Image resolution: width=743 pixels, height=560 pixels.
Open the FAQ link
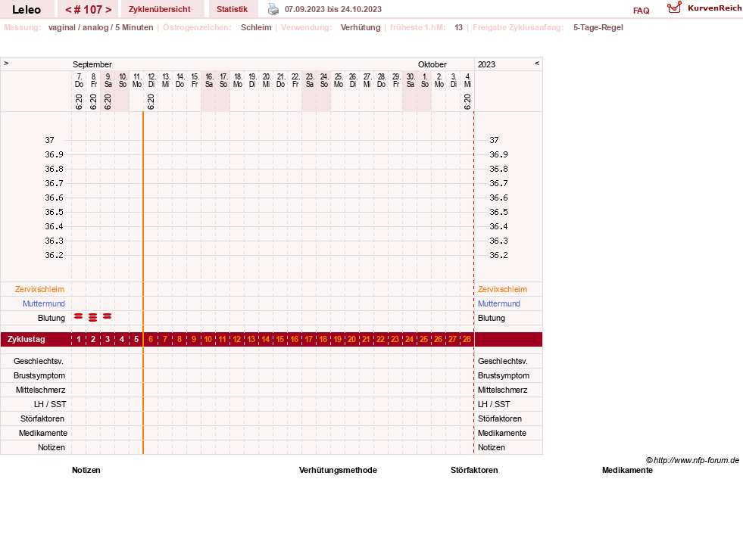point(641,11)
